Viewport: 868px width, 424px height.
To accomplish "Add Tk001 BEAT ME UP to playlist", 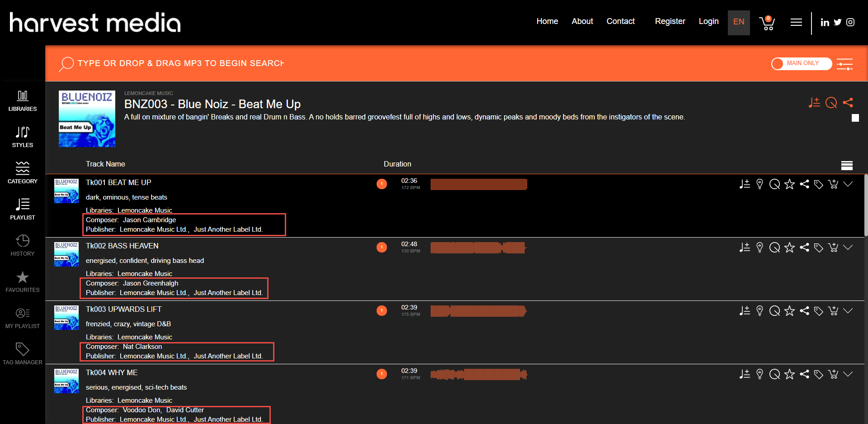I will coord(745,184).
